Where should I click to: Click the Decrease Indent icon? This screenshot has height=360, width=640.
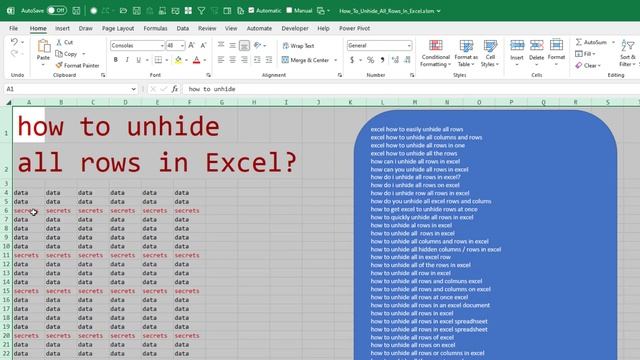pos(257,60)
